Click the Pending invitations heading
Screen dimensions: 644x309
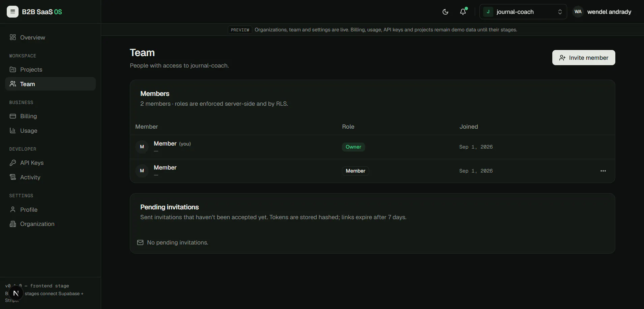click(170, 207)
